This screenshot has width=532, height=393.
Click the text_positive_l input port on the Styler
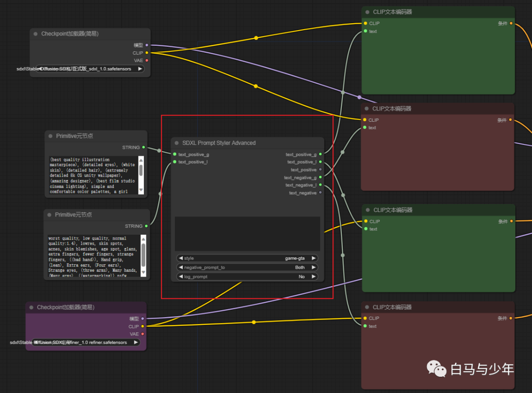[174, 162]
